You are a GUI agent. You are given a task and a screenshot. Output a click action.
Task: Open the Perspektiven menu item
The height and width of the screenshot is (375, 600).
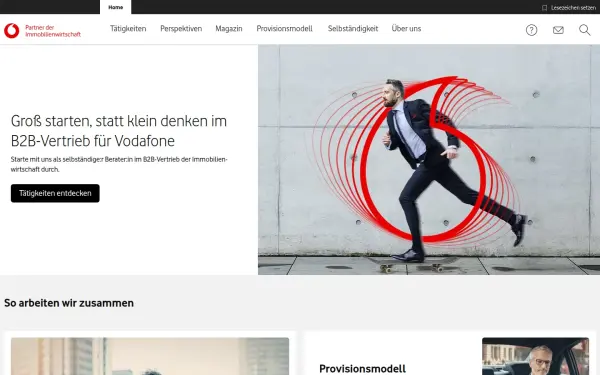tap(181, 29)
